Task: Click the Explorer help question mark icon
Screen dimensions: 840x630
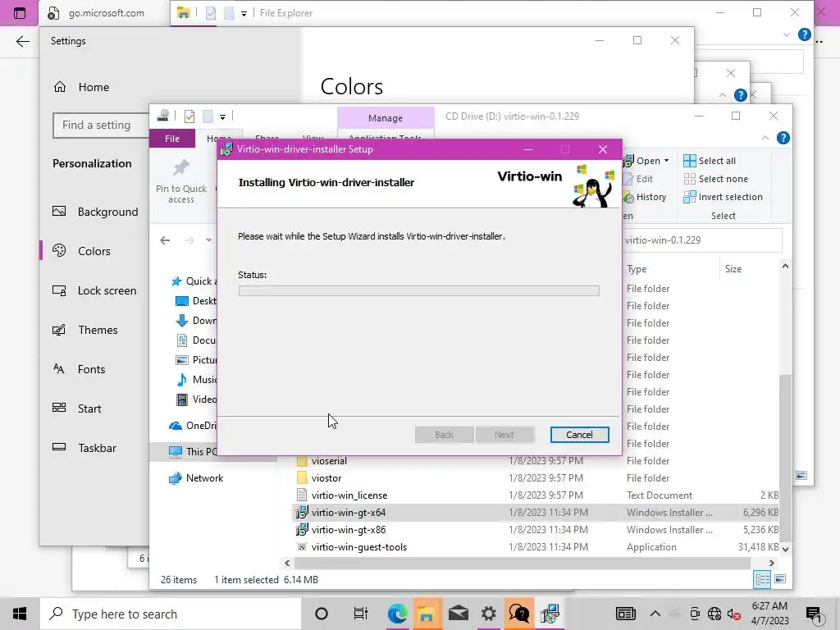Action: point(783,138)
